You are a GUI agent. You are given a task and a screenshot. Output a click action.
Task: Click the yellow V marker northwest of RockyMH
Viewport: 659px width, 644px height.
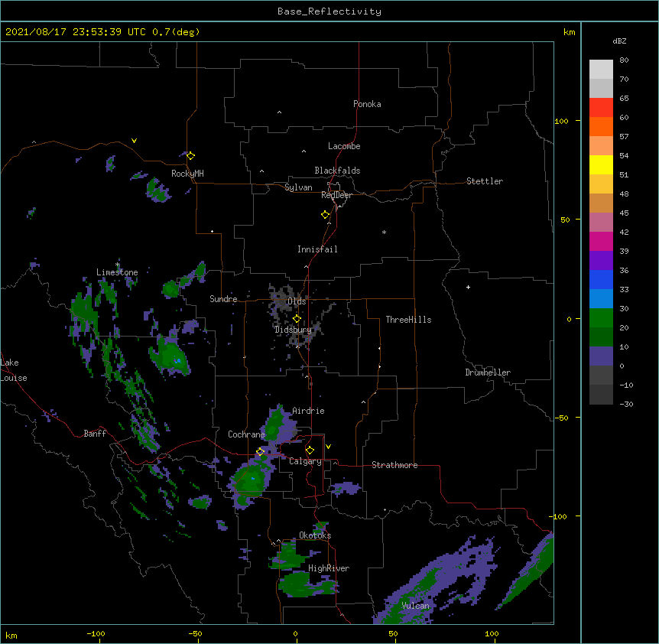click(134, 141)
